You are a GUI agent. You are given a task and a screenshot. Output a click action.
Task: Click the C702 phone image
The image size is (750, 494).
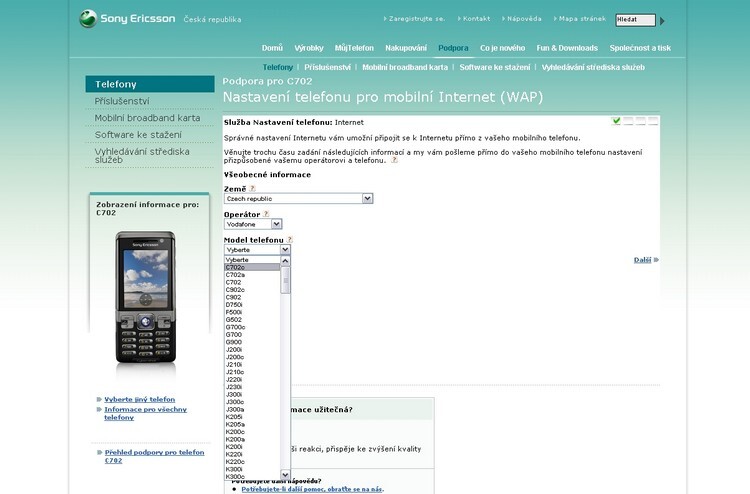coord(146,298)
